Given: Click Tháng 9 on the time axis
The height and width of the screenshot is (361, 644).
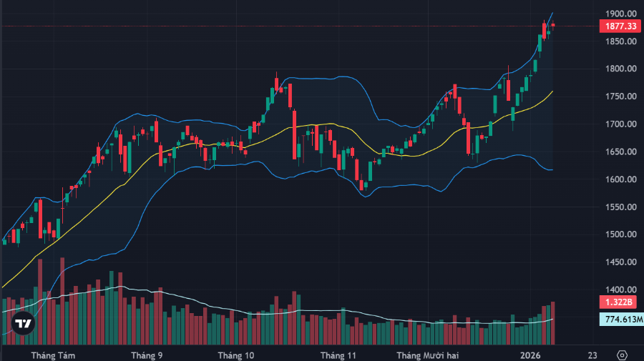Looking at the screenshot, I should pos(147,355).
